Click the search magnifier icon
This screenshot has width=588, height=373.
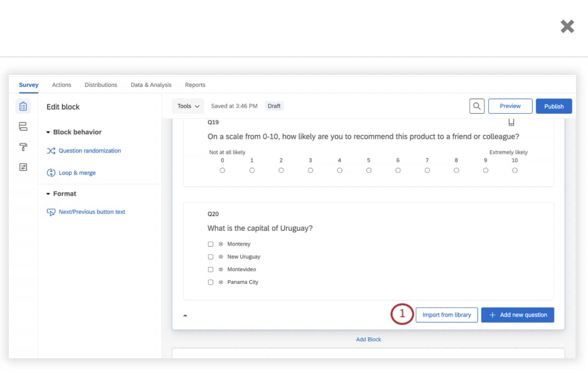477,106
